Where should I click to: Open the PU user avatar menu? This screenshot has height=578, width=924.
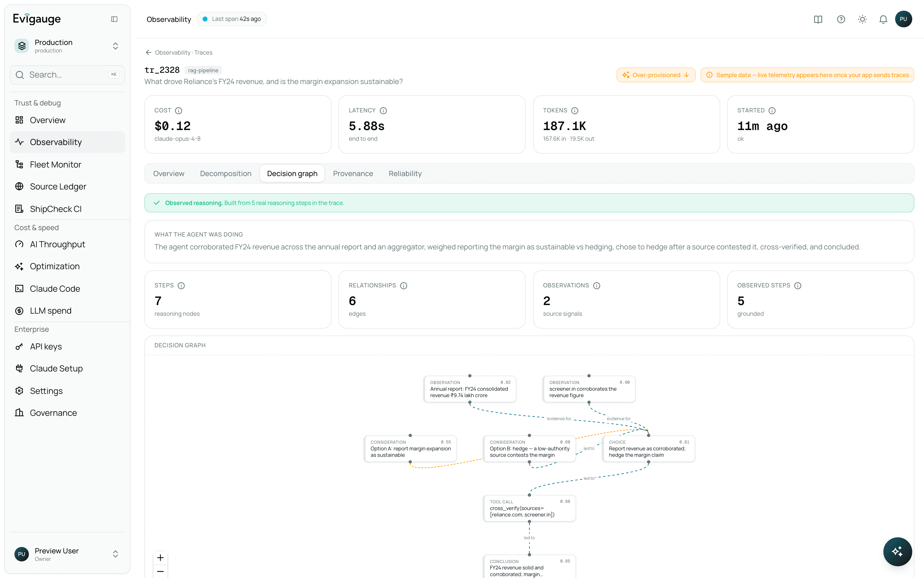click(903, 19)
